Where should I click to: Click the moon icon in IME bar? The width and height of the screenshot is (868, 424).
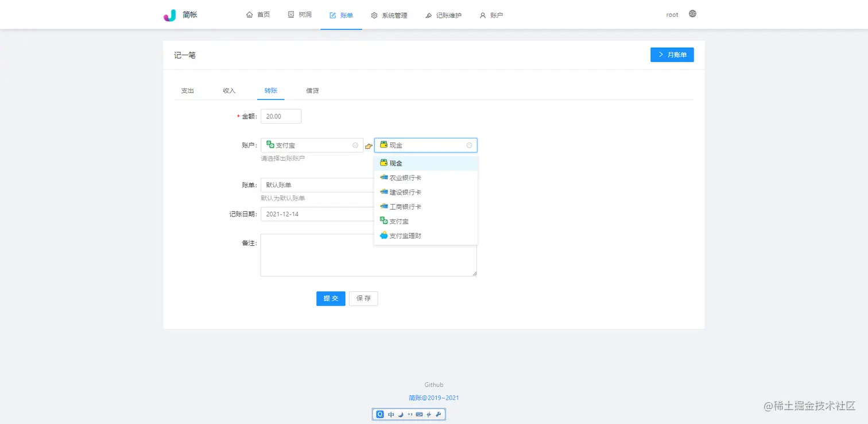(400, 414)
